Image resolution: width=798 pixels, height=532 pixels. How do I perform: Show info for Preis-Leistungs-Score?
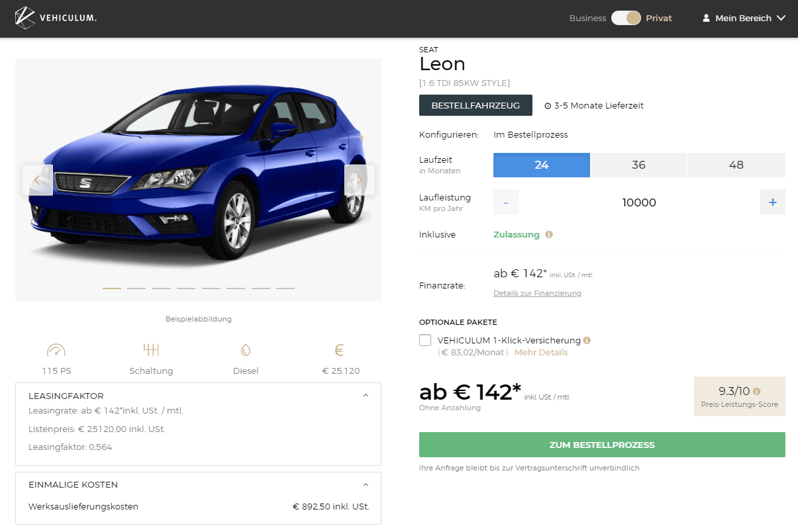coord(757,391)
